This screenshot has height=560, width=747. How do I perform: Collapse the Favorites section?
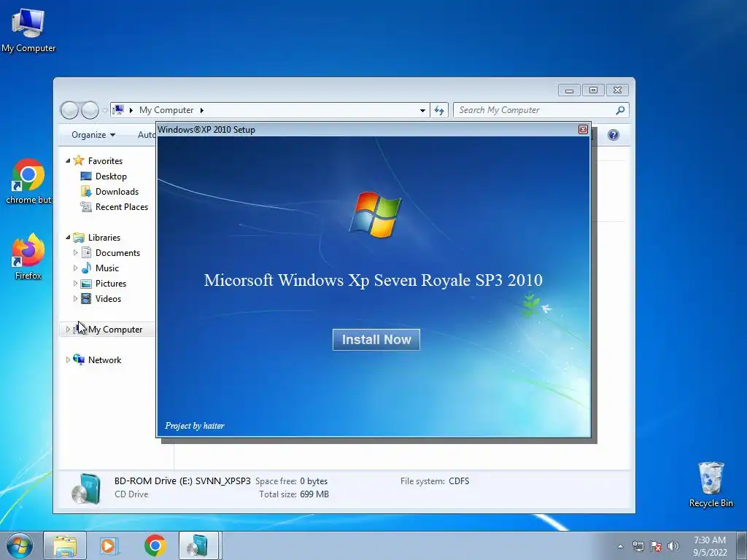[68, 161]
